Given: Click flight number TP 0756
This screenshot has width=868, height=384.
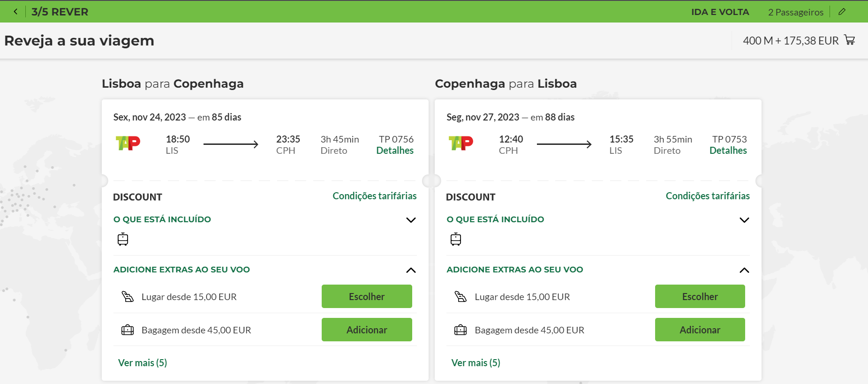Looking at the screenshot, I should pos(396,139).
